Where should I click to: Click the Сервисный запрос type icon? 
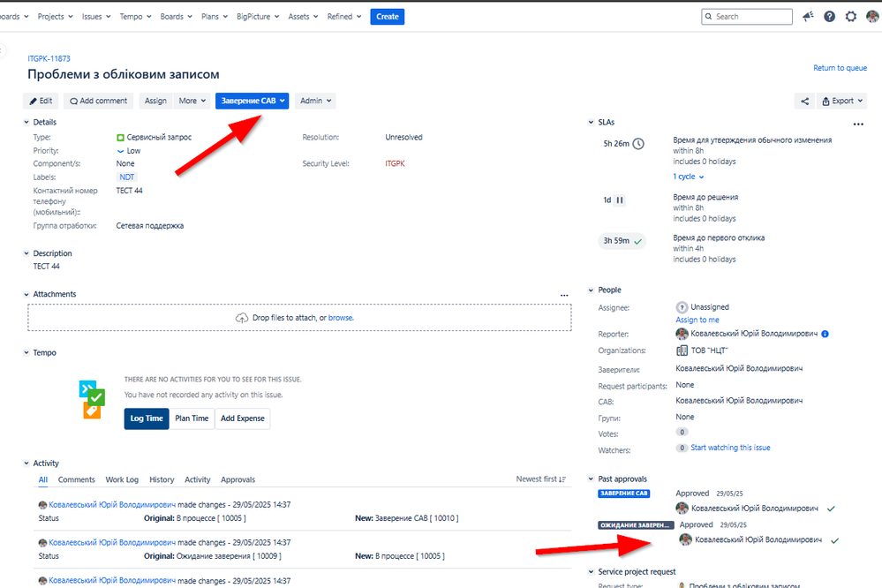click(x=120, y=138)
